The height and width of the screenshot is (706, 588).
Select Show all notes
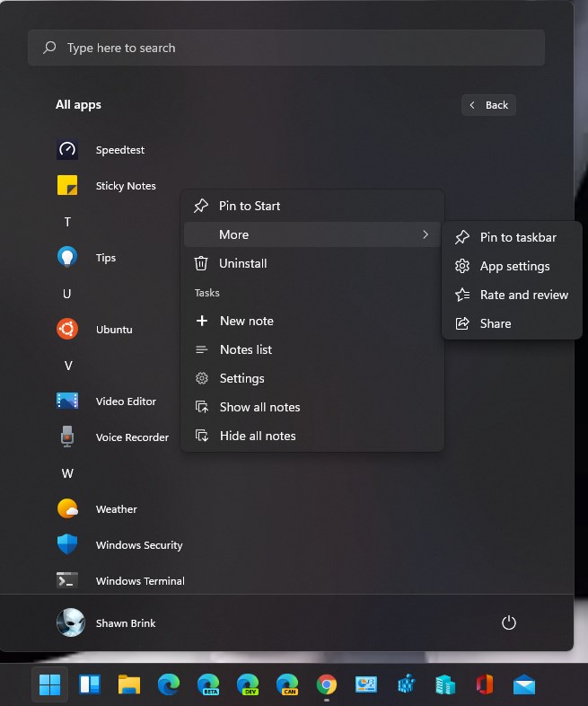click(x=312, y=407)
